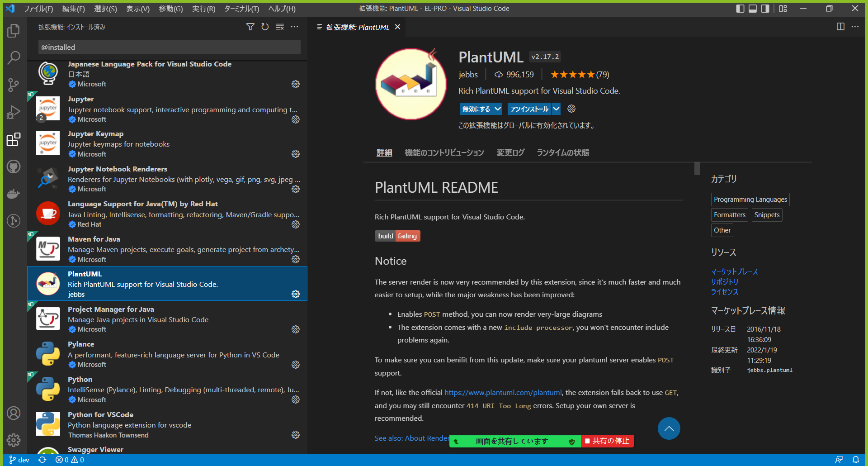
Task: Open the Accounts icon at the bottom
Action: click(x=14, y=413)
